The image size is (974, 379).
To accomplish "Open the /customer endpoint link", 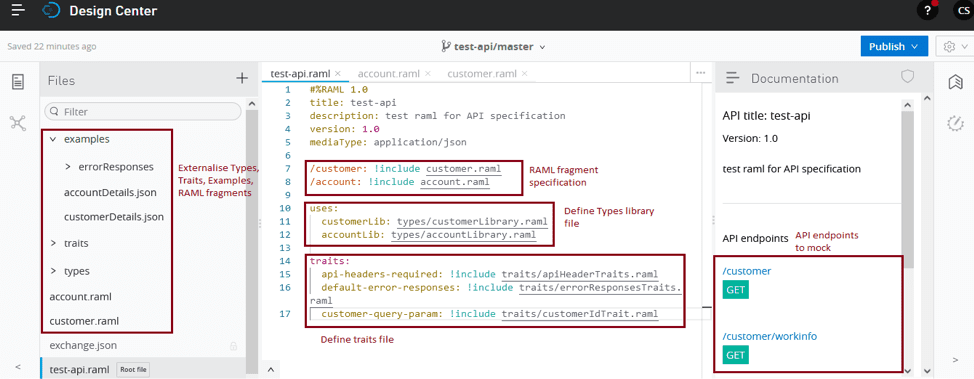I will [x=747, y=271].
